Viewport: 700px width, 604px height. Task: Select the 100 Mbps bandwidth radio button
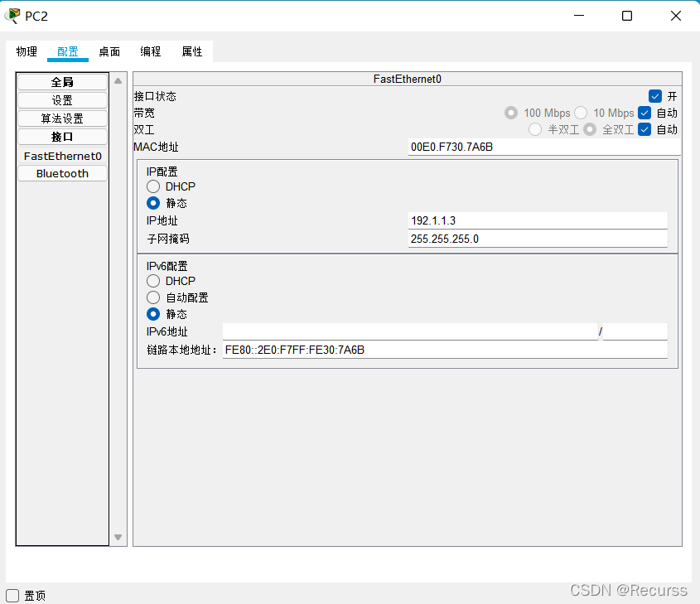[x=511, y=113]
